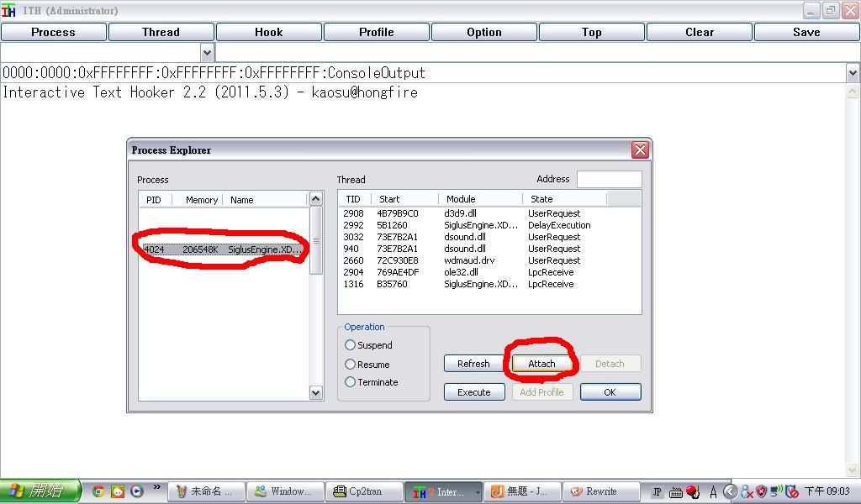
Task: Click the media player quick launch icon
Action: pyautogui.click(x=136, y=491)
